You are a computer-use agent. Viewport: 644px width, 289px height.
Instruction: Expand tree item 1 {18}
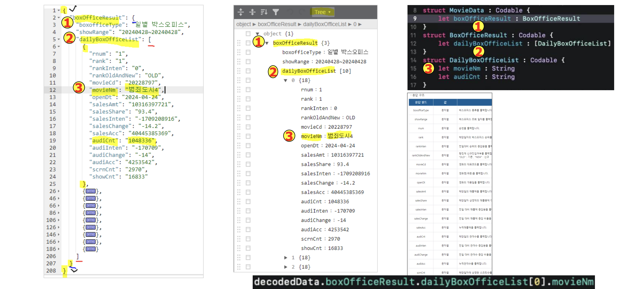[x=286, y=258]
